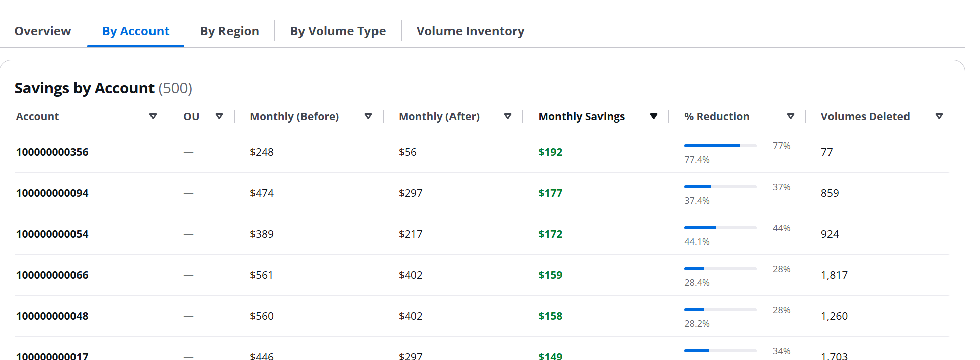Click the Account column header

[37, 116]
